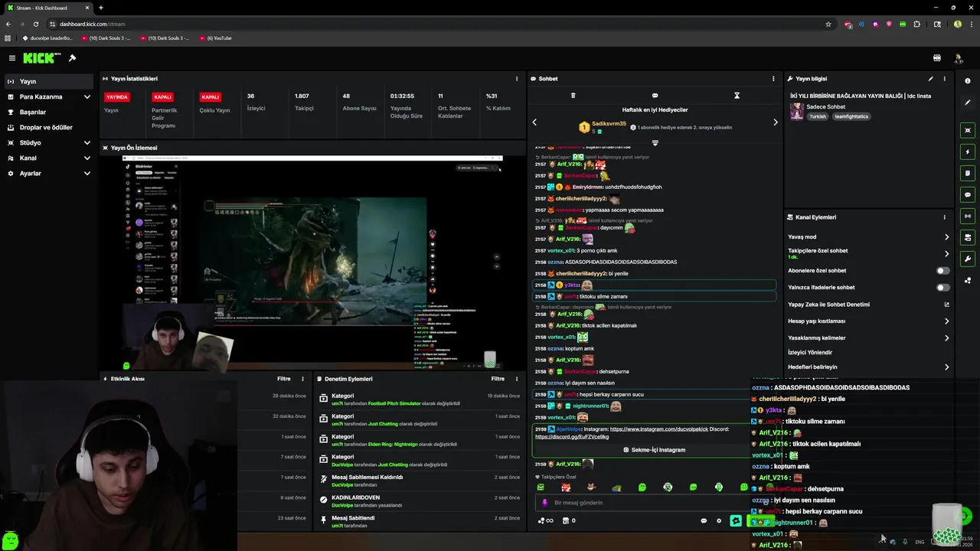980x551 pixels.
Task: Show next weekly top gifter arrow
Action: 775,122
